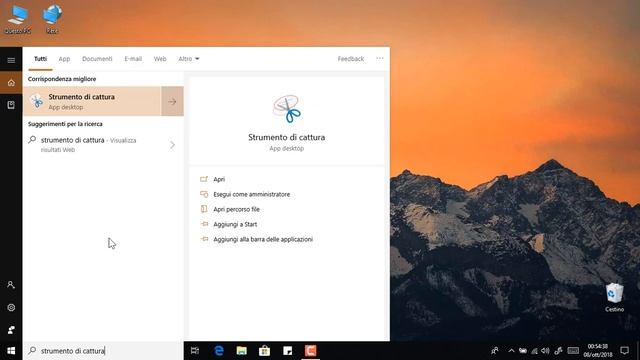Open the Sticky Notes taskbar icon
Viewport: 640px width, 360px height.
[x=287, y=351]
